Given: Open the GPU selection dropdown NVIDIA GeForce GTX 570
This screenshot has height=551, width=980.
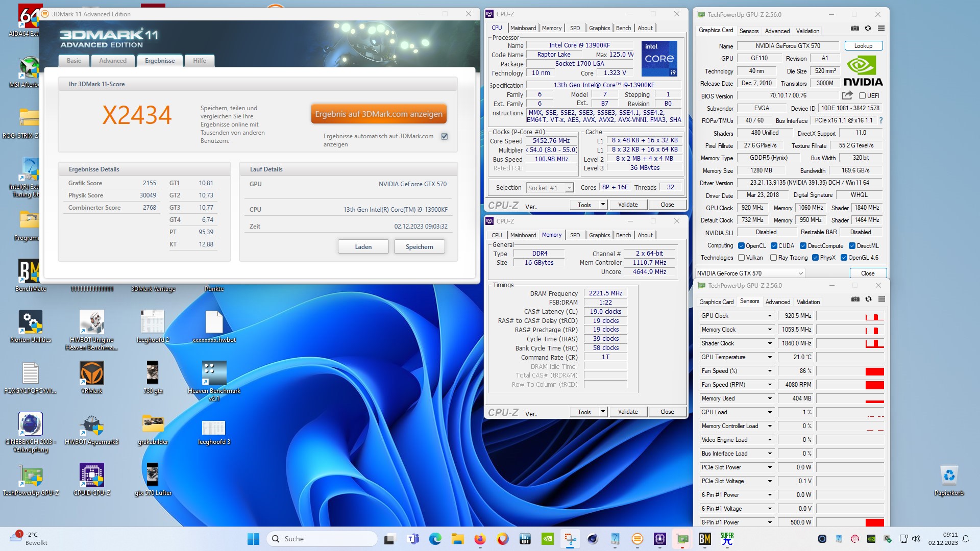Looking at the screenshot, I should pyautogui.click(x=750, y=273).
